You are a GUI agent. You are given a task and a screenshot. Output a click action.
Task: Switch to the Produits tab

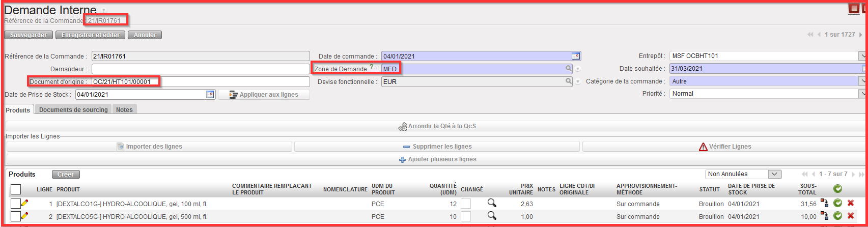[18, 110]
